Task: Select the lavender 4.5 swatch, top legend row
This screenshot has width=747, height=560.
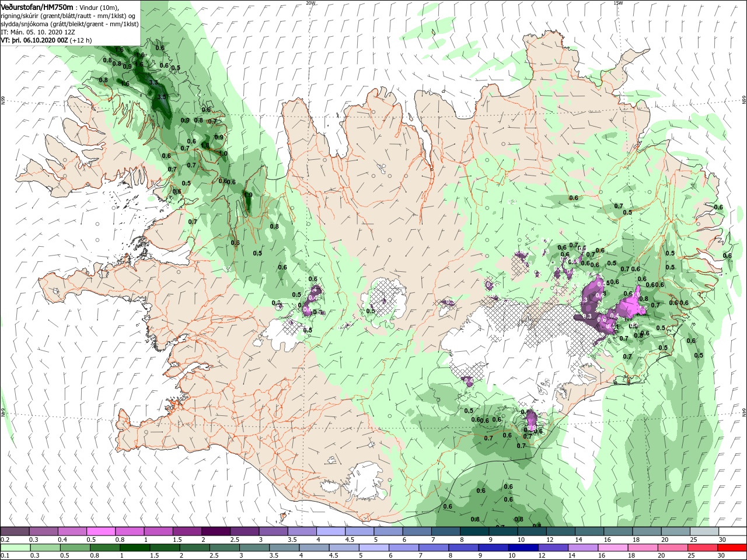Action: click(359, 531)
